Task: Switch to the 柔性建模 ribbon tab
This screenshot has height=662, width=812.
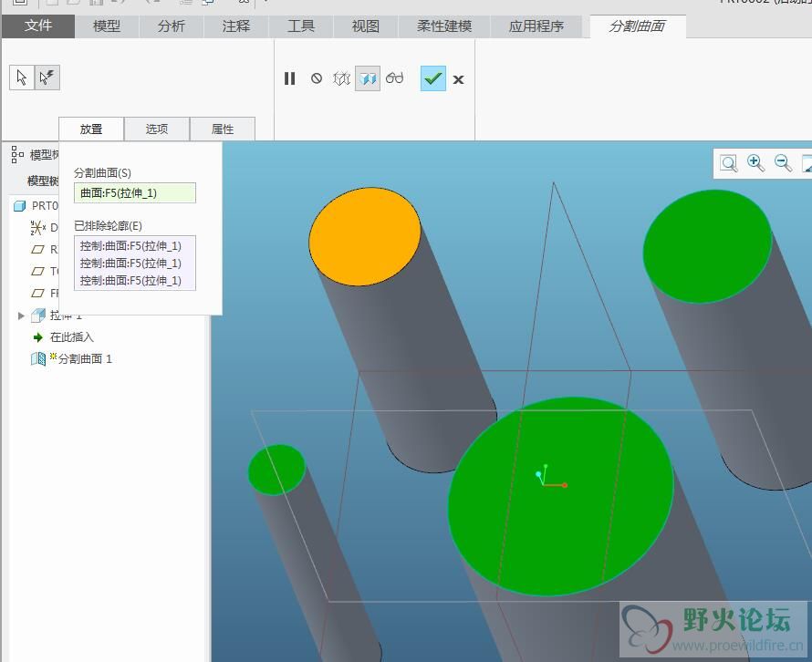Action: pyautogui.click(x=444, y=26)
